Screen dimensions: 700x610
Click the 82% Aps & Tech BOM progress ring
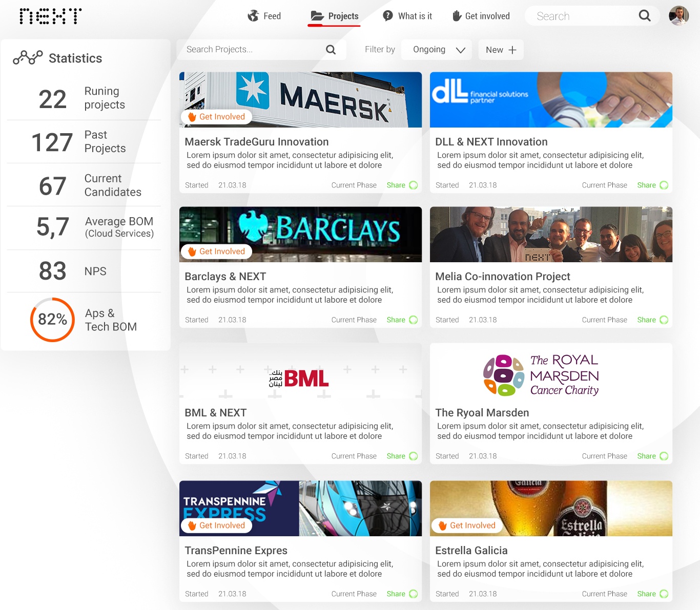[53, 320]
